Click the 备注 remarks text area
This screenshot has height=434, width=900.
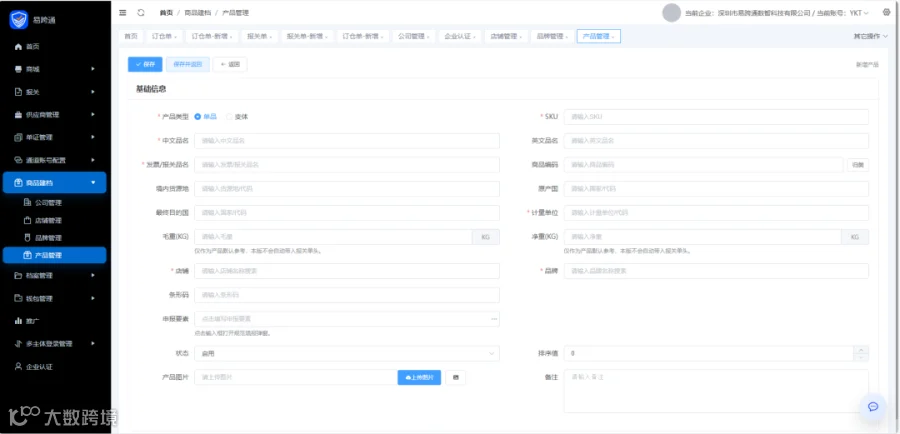(x=716, y=391)
